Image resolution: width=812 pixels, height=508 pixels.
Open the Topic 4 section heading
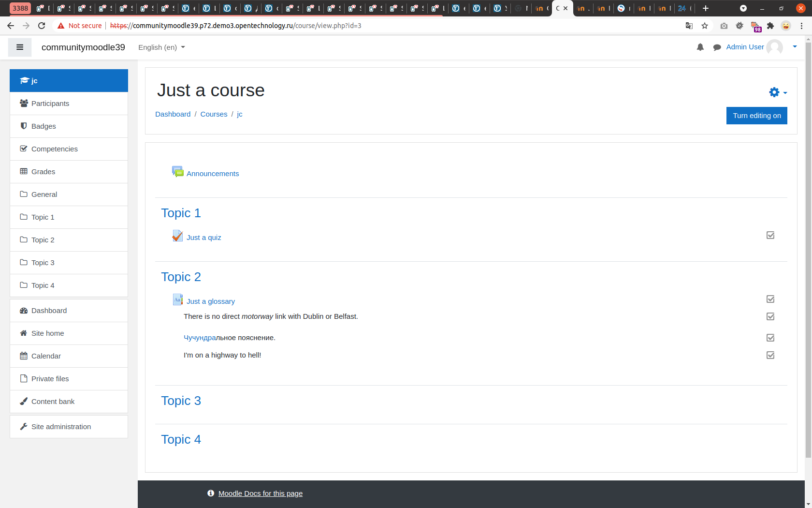181,439
